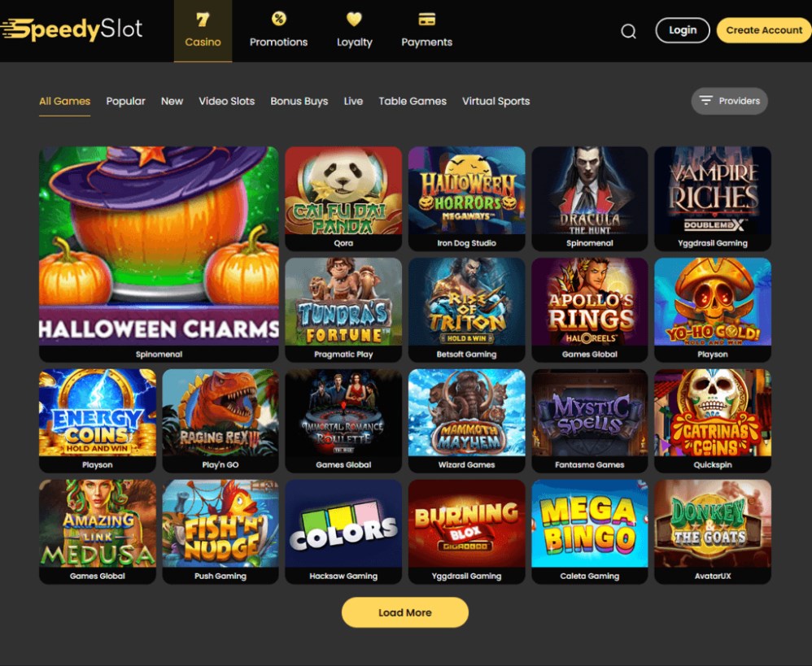
Task: Open the Live games tab
Action: click(353, 102)
